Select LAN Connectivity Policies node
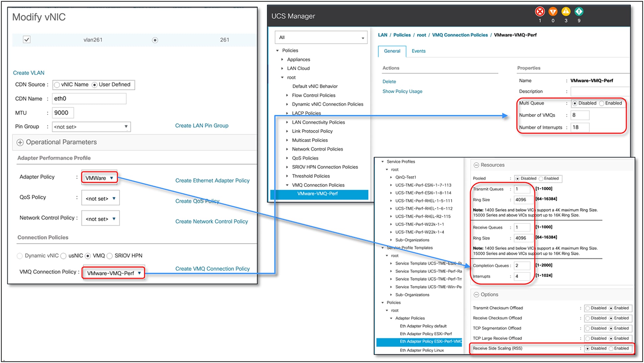The width and height of the screenshot is (644, 363). click(x=318, y=122)
